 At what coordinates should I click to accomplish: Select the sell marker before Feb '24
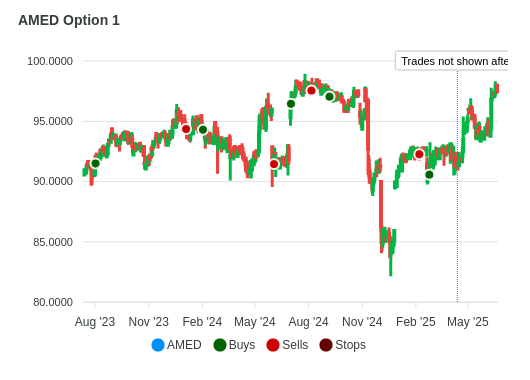[x=186, y=129]
